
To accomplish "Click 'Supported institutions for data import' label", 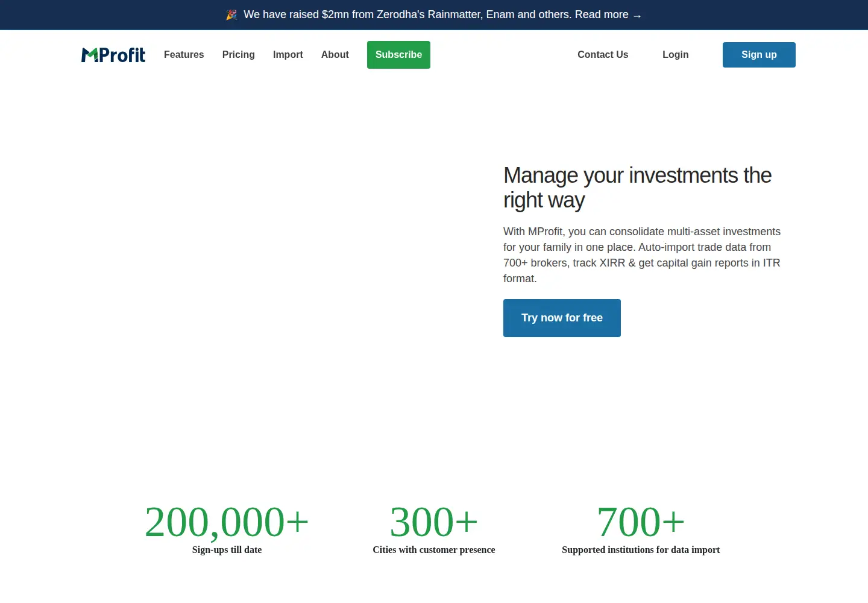I will [641, 550].
